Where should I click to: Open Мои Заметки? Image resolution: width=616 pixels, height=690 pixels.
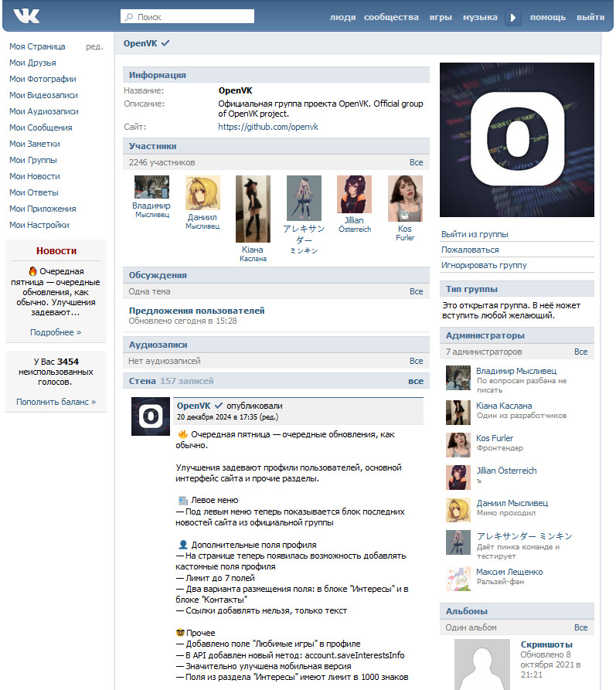[35, 144]
